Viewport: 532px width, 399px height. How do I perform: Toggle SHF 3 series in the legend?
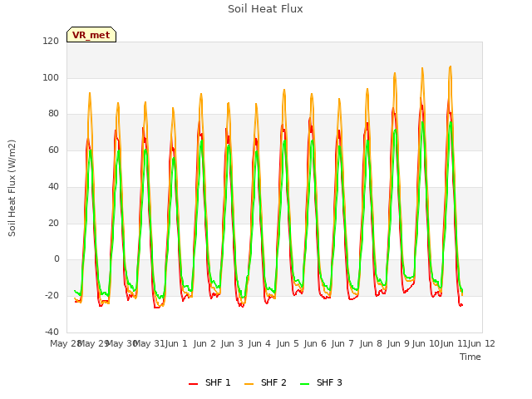coord(321,382)
